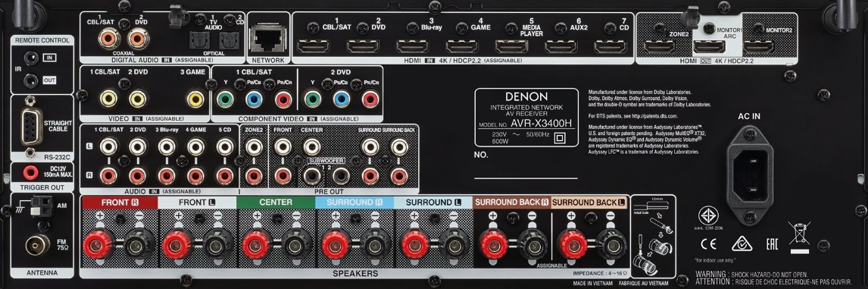
Task: Click the FRONT right red pre-out jack
Action: [x=283, y=176]
